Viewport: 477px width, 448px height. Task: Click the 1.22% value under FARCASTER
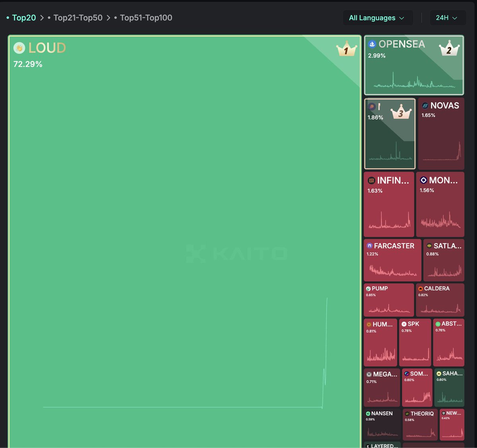pyautogui.click(x=372, y=254)
